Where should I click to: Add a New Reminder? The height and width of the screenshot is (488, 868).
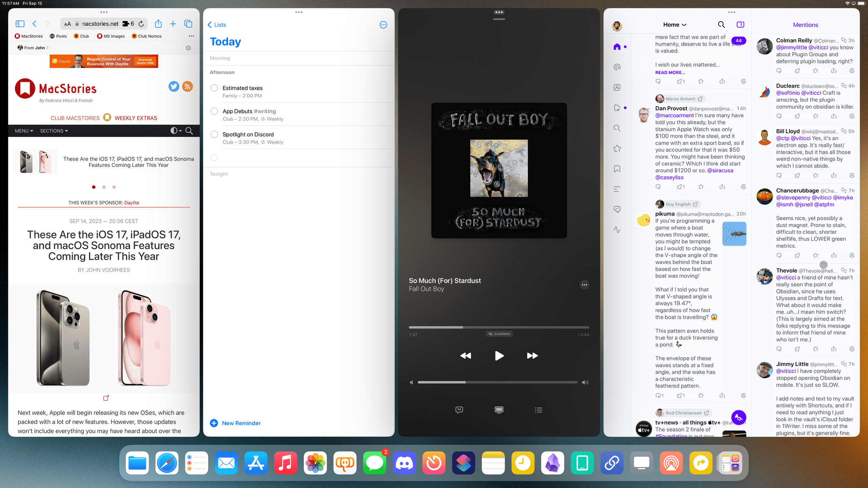235,423
